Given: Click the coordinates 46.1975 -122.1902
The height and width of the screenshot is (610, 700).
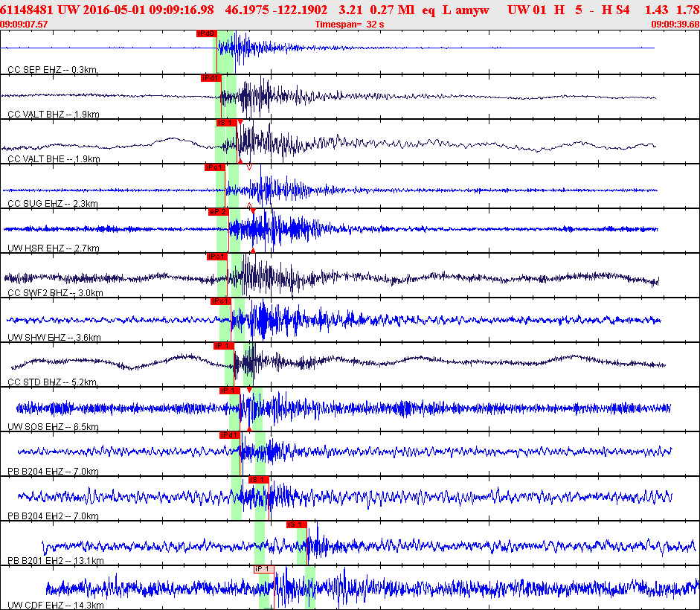Looking at the screenshot, I should 276,10.
